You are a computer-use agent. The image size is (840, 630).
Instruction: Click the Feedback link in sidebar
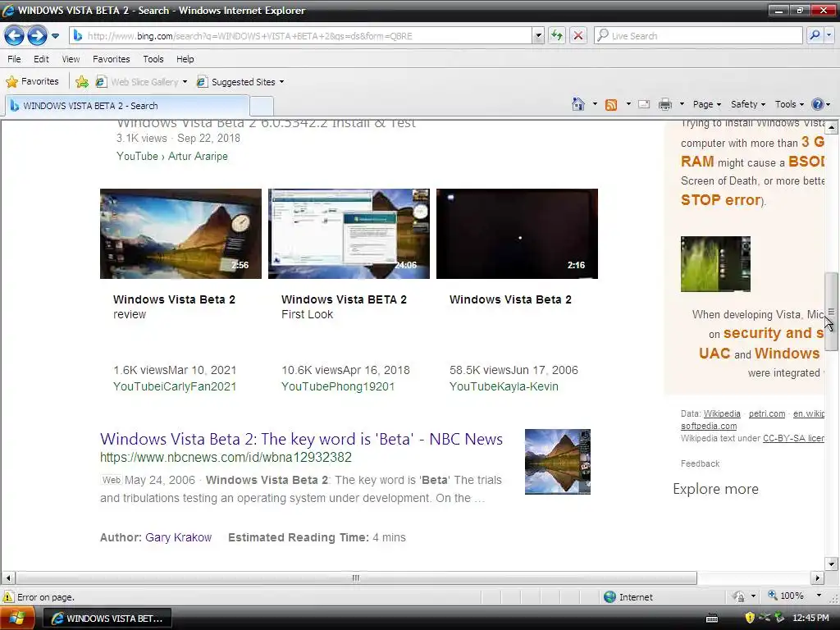(700, 463)
